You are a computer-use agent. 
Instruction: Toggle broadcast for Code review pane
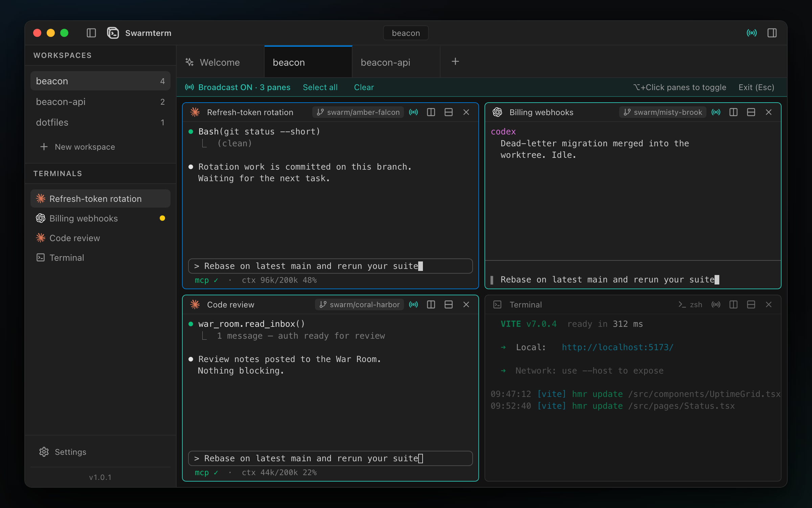coord(413,304)
